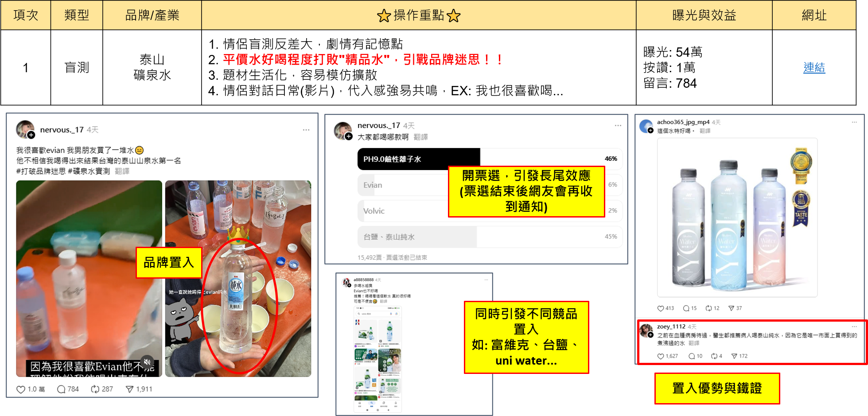The image size is (868, 416).
Task: Open hashtag #打破品牌迷思
Action: 41,171
